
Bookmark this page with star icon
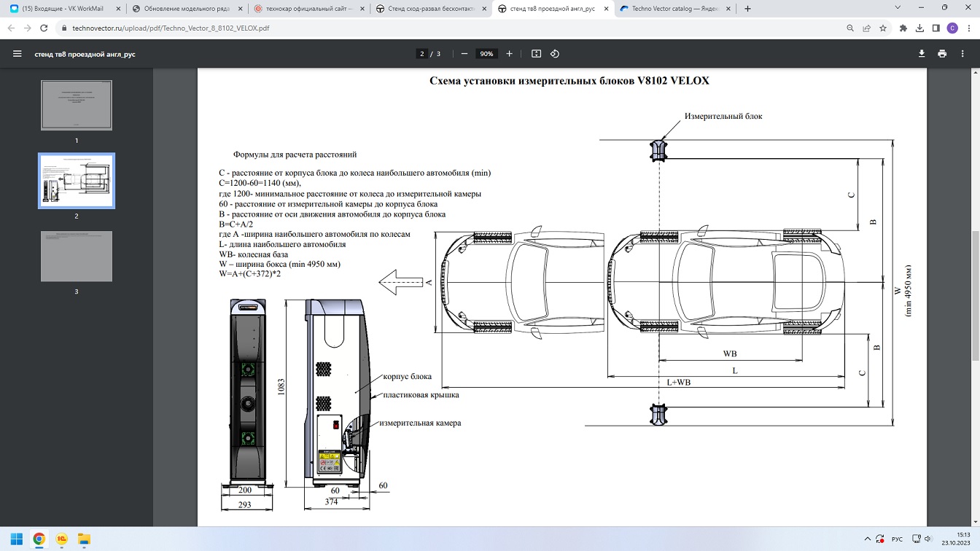[x=883, y=28]
